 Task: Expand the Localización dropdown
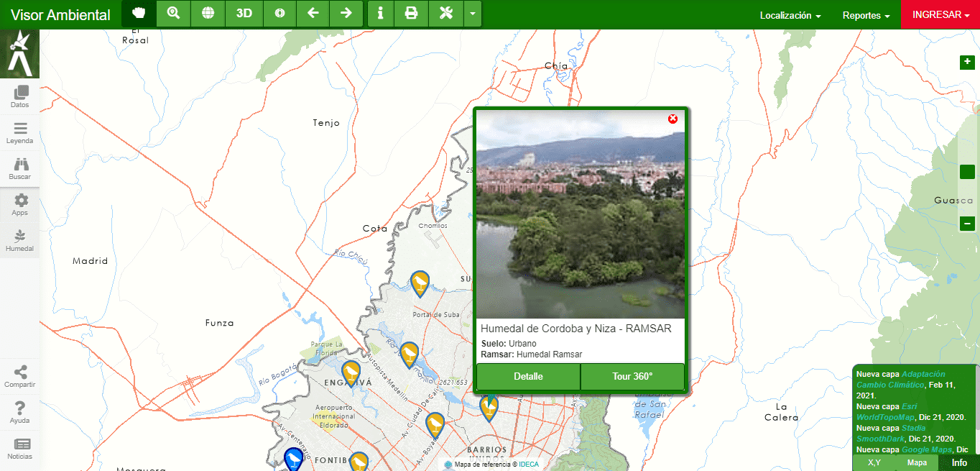pyautogui.click(x=790, y=15)
